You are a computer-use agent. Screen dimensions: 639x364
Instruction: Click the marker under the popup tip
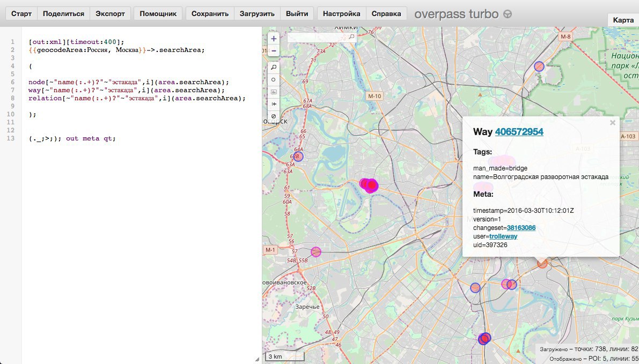click(x=542, y=263)
